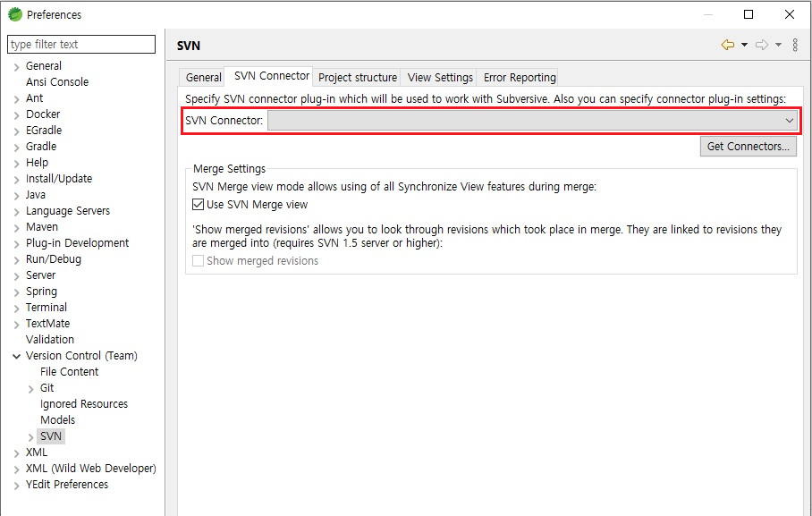
Task: Expand the Java tree node
Action: 17,195
